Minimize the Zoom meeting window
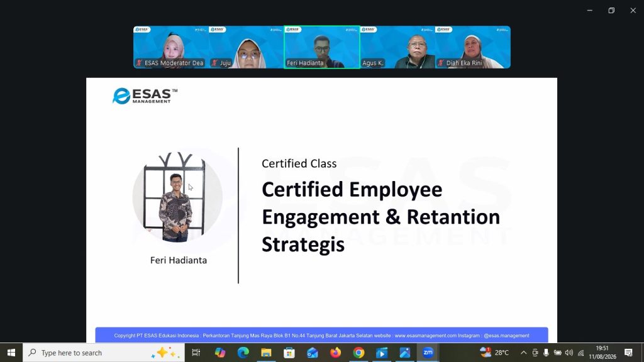Image resolution: width=644 pixels, height=362 pixels. click(x=590, y=10)
